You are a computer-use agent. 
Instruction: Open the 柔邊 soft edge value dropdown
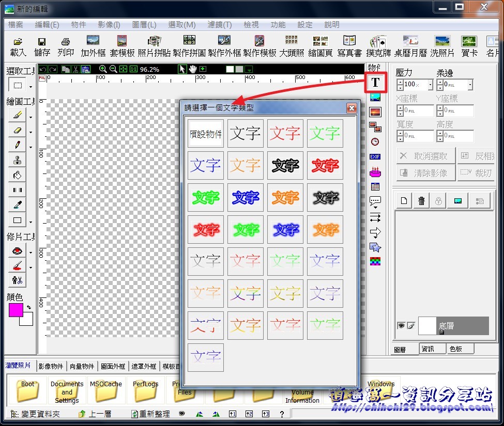pos(470,85)
